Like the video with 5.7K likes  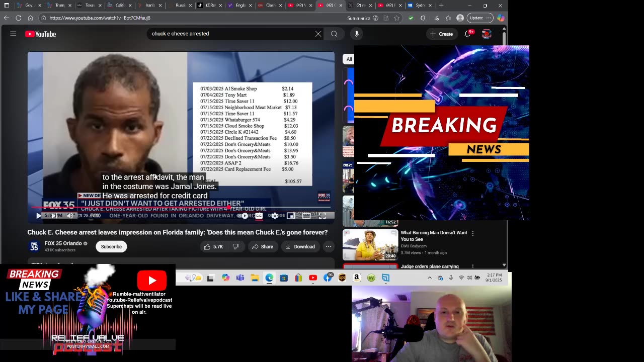point(213,246)
